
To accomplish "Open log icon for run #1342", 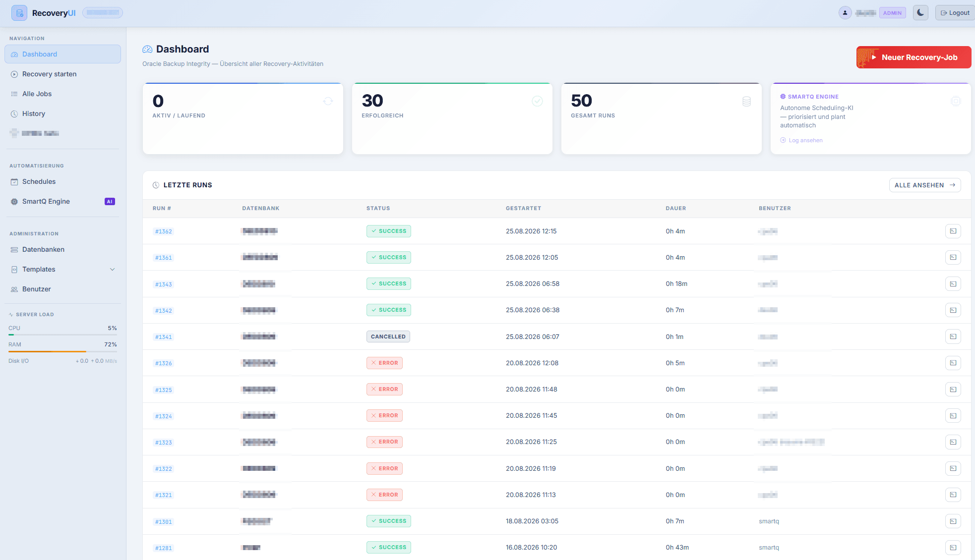I will (953, 310).
